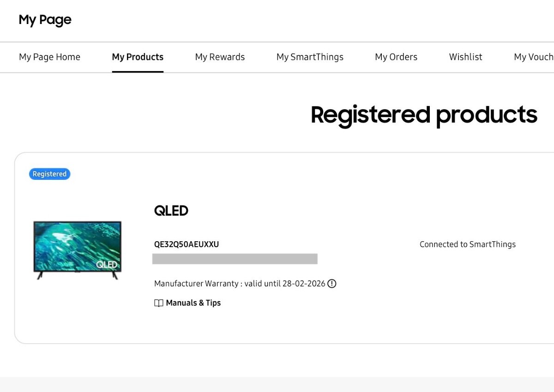Open the My Page Home tab

49,57
